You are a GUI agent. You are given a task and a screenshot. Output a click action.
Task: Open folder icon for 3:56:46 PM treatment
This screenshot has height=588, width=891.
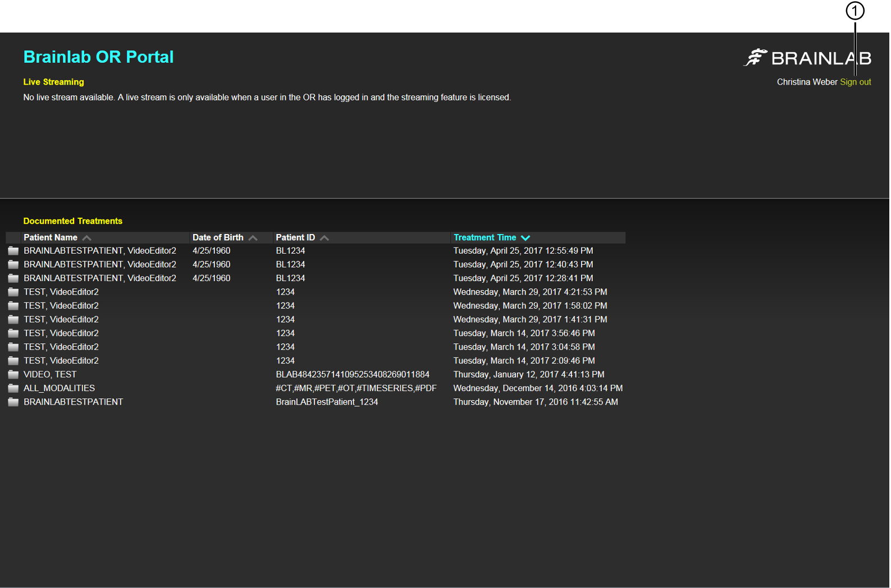(13, 333)
